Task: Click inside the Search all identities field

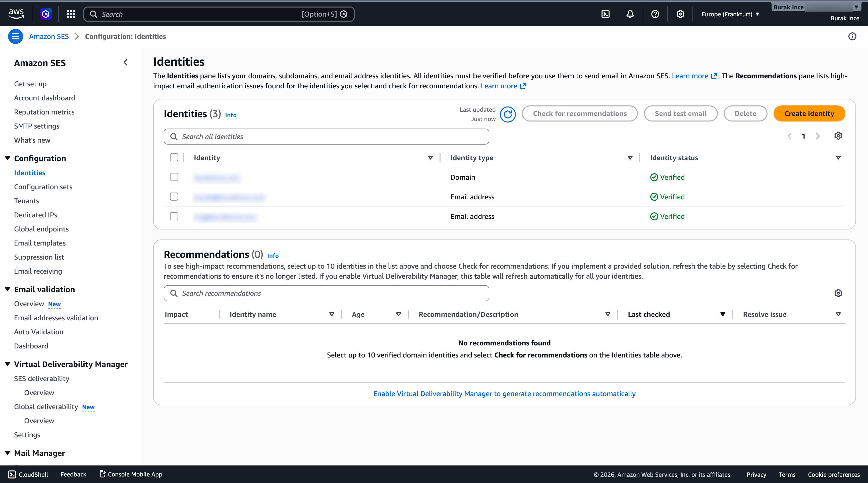Action: tap(326, 136)
